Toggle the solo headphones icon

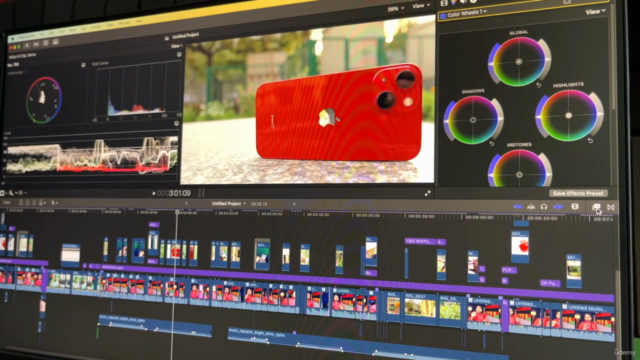[544, 207]
